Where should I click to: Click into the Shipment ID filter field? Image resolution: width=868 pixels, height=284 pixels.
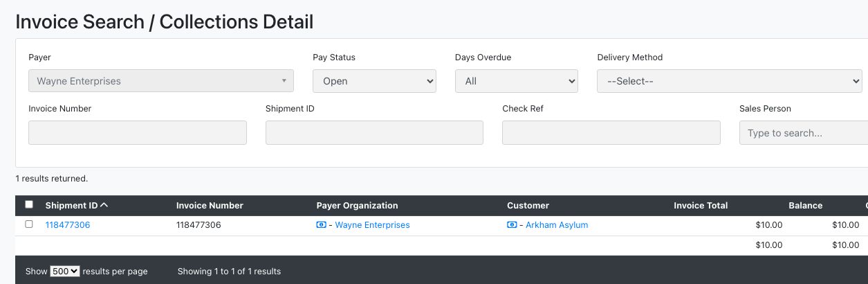[374, 133]
